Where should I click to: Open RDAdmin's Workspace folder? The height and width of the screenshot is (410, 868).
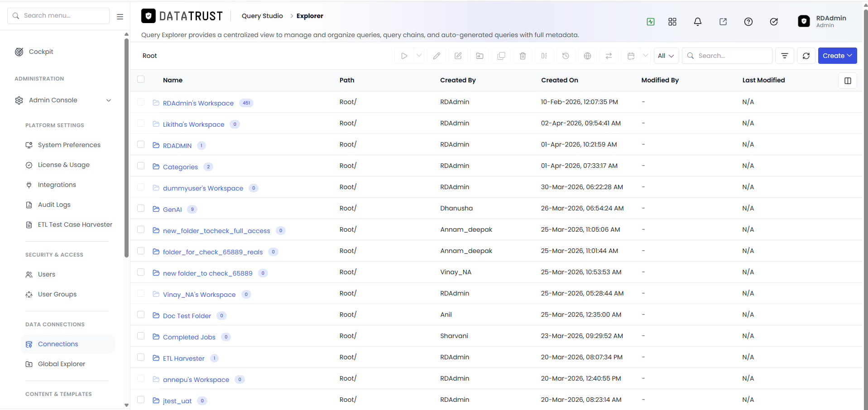tap(198, 103)
